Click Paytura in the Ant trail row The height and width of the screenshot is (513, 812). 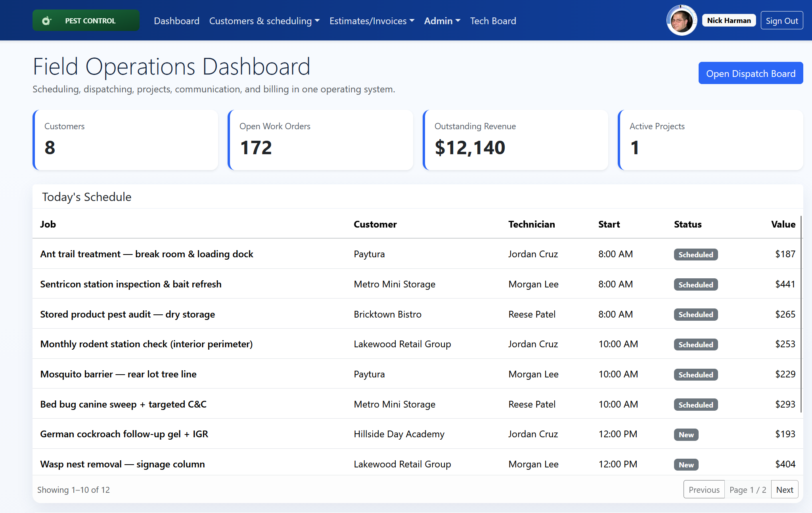pyautogui.click(x=369, y=254)
